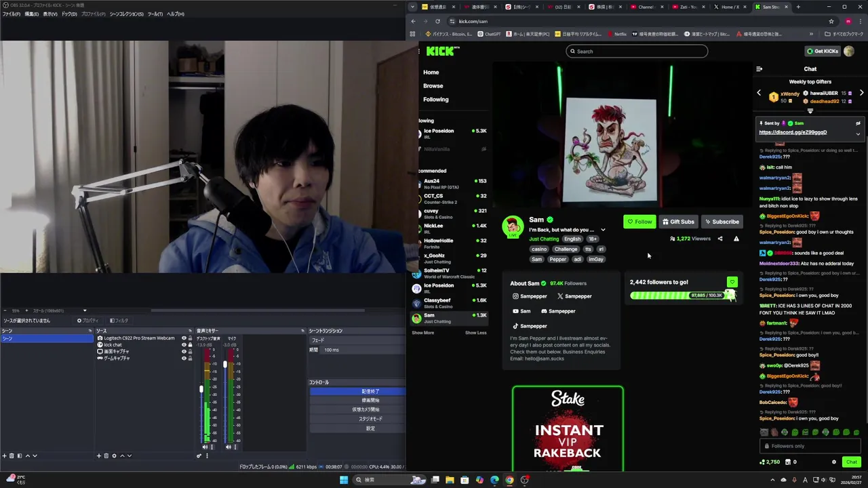Zoom out the OBS preview
This screenshot has width=868, height=488.
coord(5,310)
